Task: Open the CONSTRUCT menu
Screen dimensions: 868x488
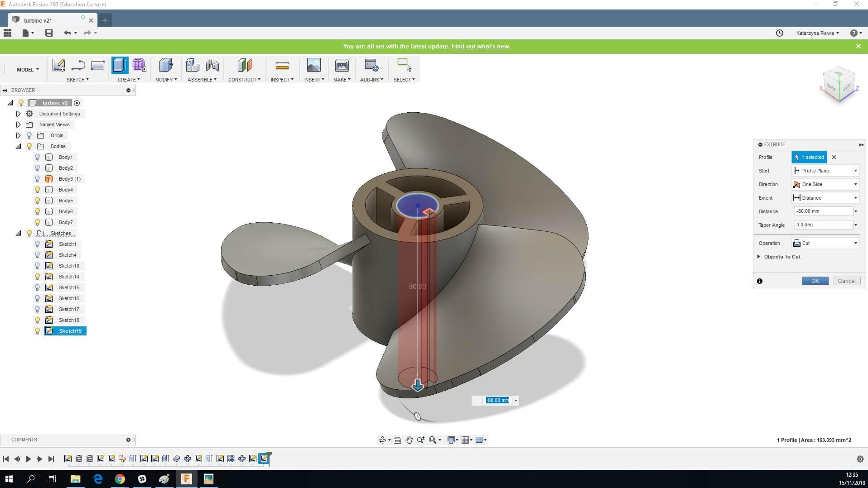Action: tap(244, 80)
